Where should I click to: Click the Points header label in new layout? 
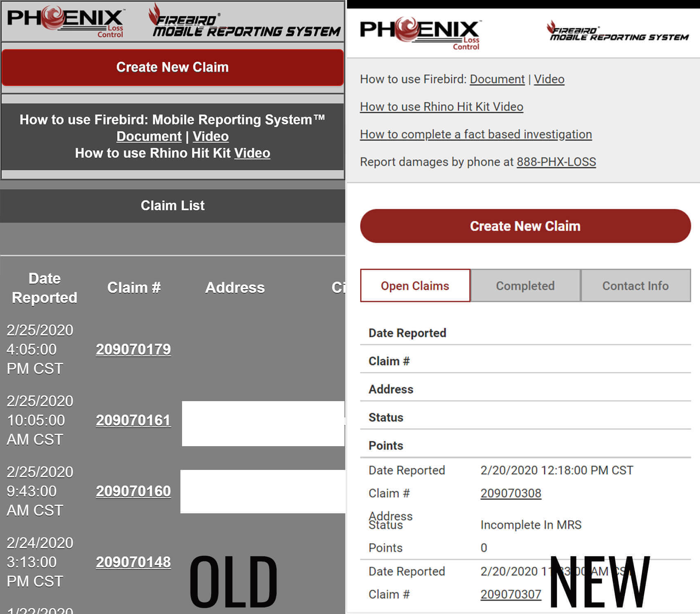386,446
